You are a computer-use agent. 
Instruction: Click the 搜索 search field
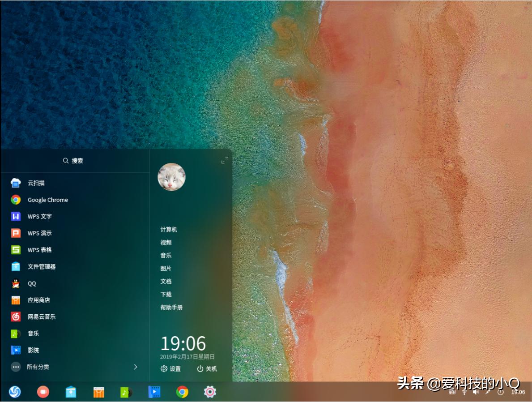(x=73, y=161)
